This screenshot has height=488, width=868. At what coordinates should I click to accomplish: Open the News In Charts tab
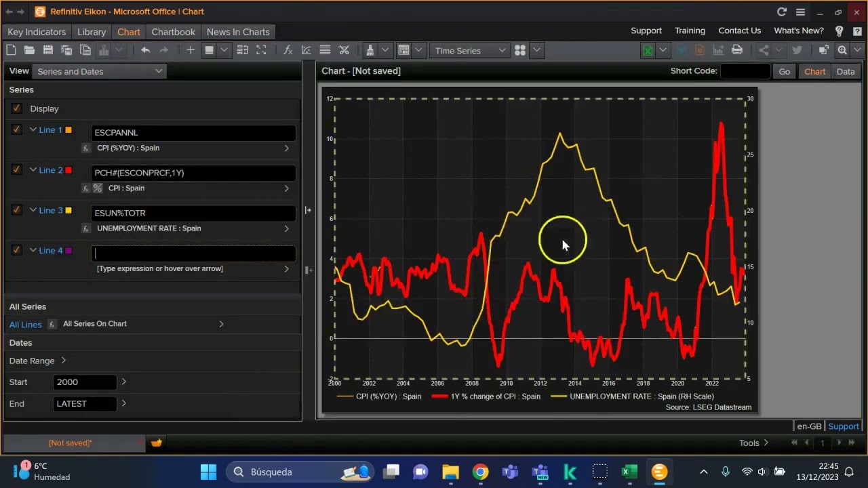coord(238,32)
